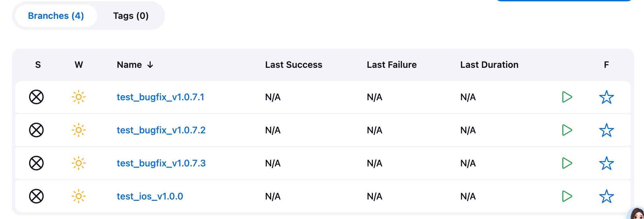Open the test_bugfix_v1.0.7.1 branch link
This screenshot has width=644, height=219.
click(160, 97)
